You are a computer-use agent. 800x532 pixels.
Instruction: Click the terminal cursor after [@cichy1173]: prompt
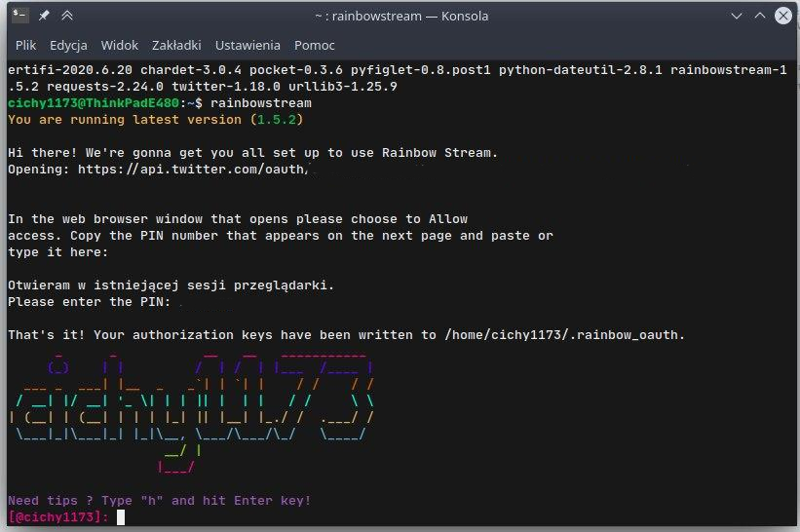121,517
